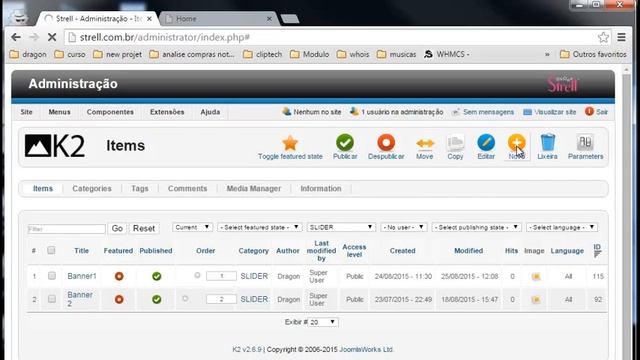Open the WHMCS bookmark
640x360 pixels.
point(447,54)
